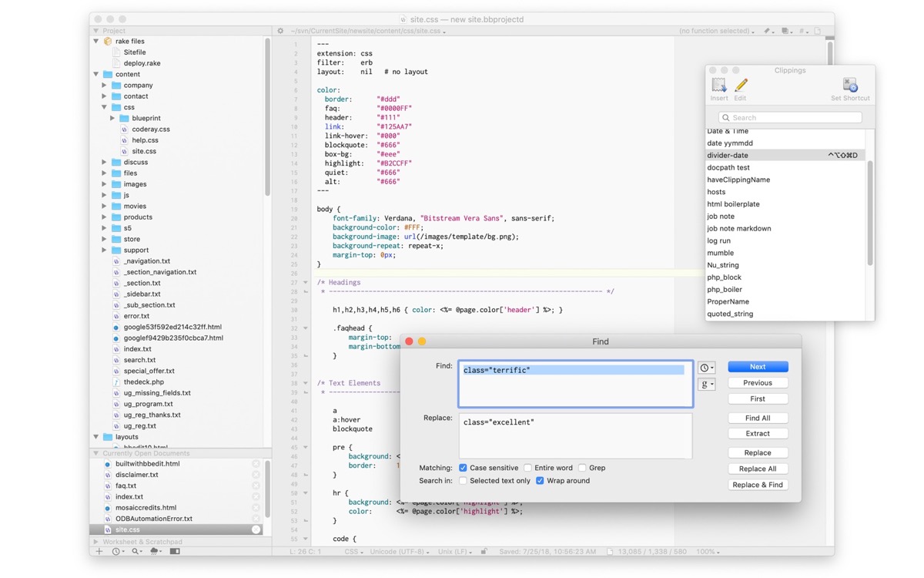The width and height of the screenshot is (924, 578).
Task: Open the CSS language dropdown in status bar
Action: click(353, 552)
